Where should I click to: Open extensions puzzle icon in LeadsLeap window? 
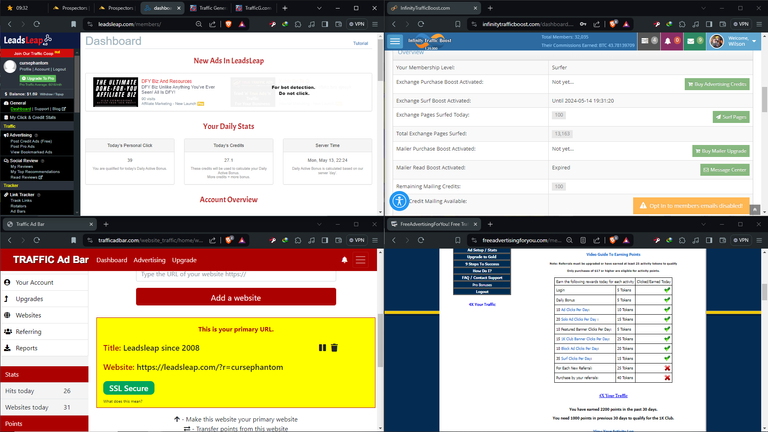pyautogui.click(x=298, y=24)
